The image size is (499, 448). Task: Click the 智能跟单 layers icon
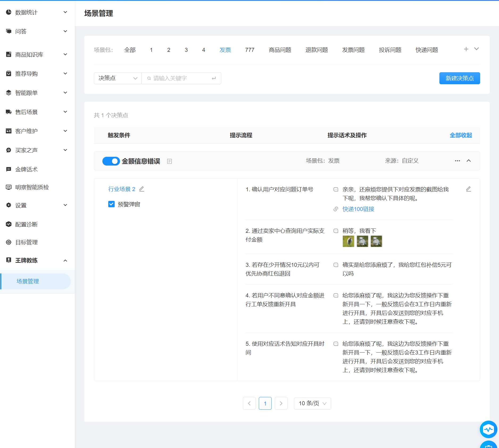click(9, 93)
